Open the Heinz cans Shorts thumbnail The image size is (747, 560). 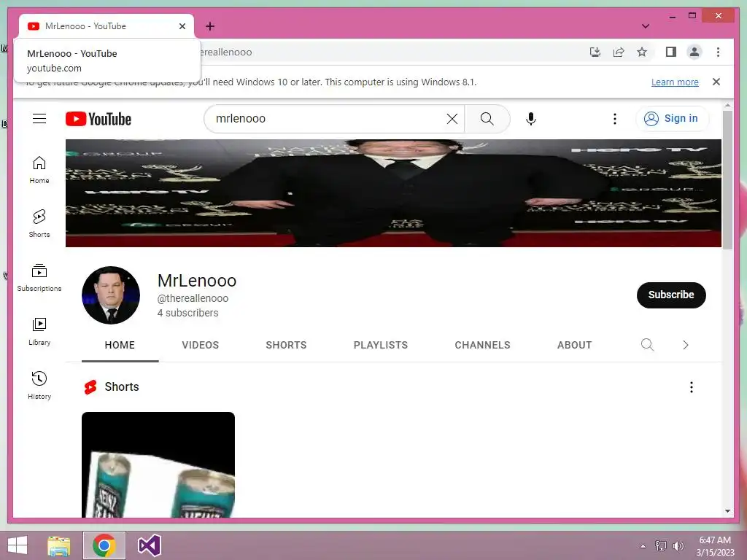[x=158, y=464]
